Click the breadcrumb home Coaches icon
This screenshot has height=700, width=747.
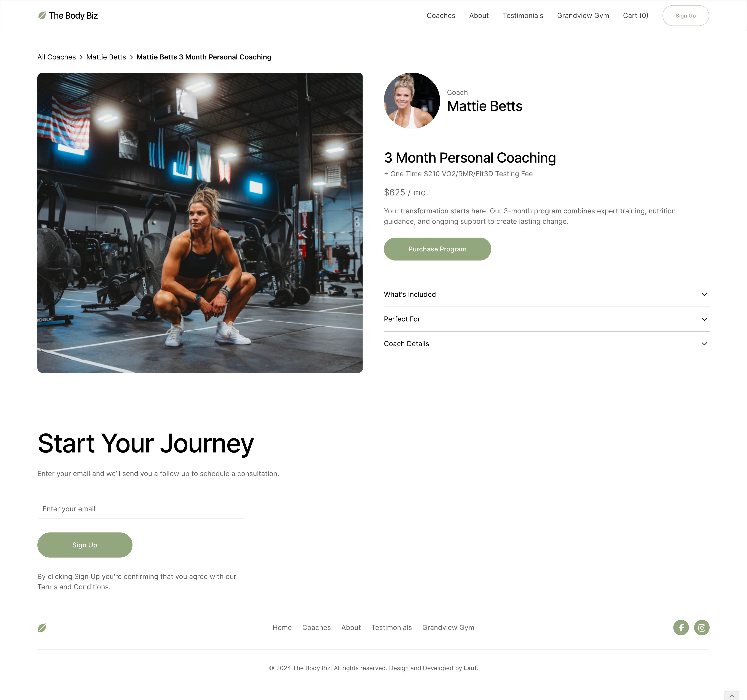click(57, 57)
